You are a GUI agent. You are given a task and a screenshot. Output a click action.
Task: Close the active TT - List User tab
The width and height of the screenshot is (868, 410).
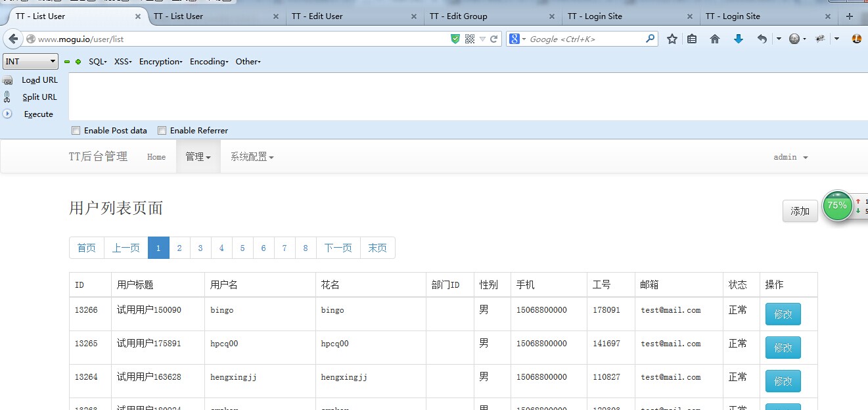(x=137, y=16)
